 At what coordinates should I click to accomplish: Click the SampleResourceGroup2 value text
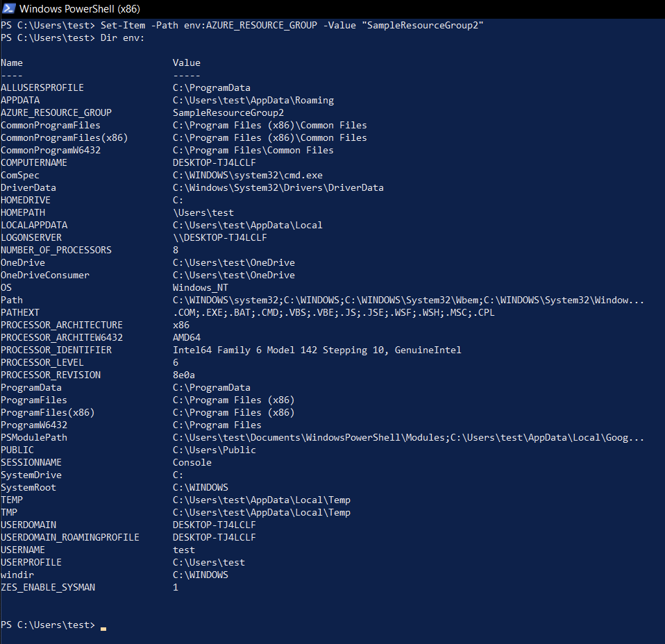point(228,112)
